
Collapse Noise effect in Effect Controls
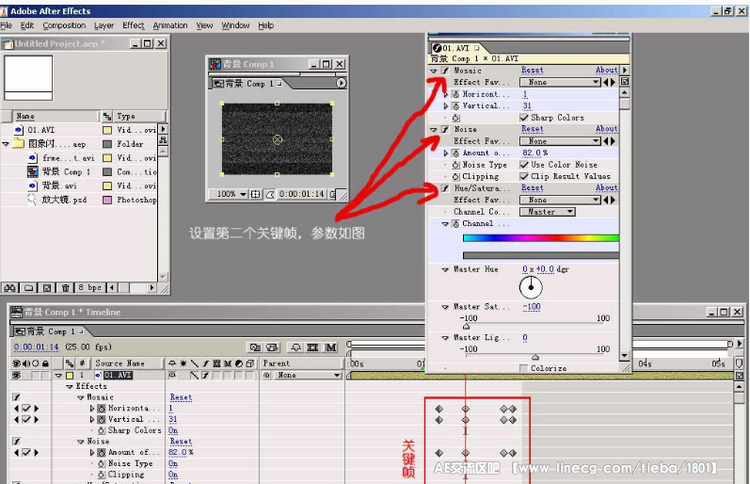[433, 130]
